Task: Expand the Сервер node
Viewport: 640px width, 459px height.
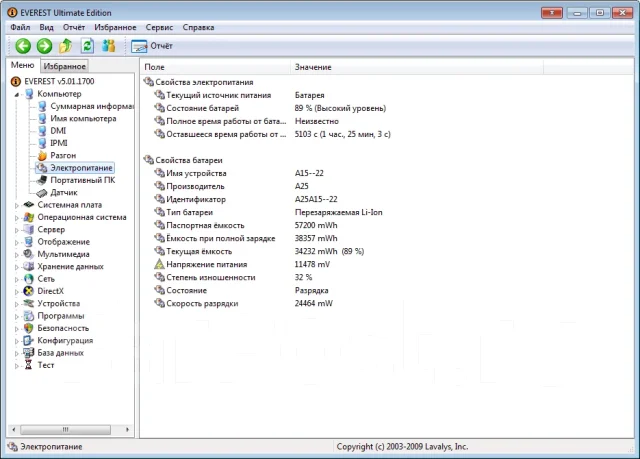Action: [x=17, y=230]
